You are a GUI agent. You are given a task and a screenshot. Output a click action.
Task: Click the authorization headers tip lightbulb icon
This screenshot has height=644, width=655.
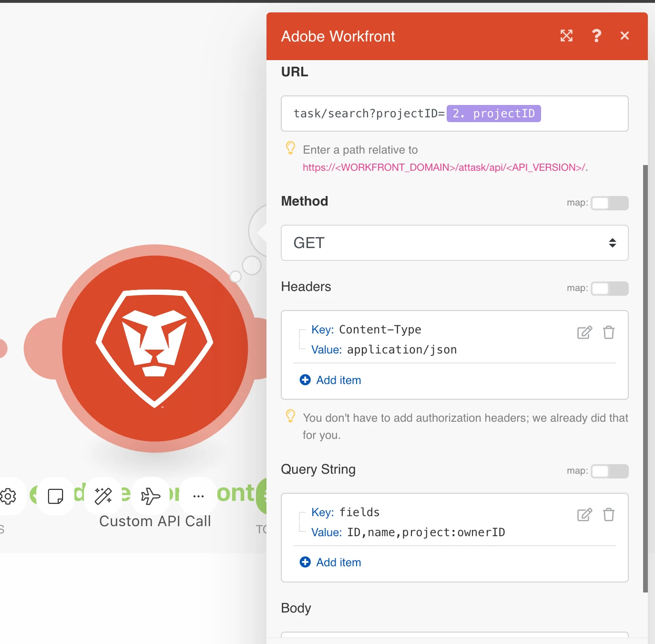(290, 416)
